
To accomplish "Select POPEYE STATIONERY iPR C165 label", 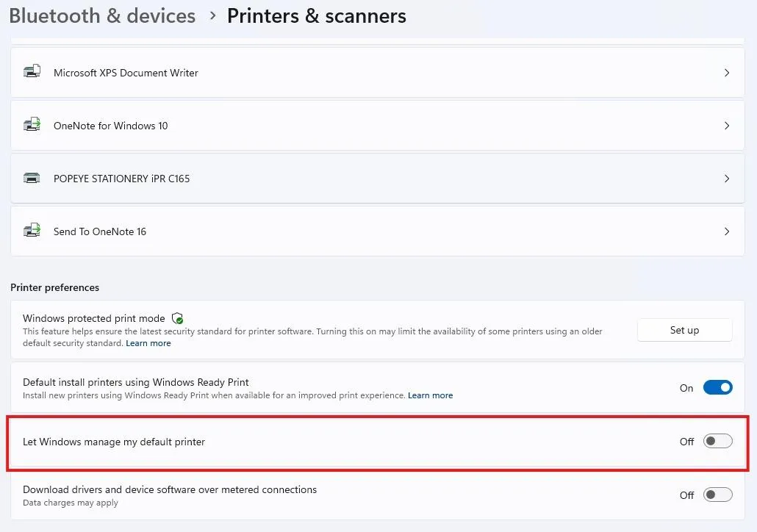I will tap(122, 179).
